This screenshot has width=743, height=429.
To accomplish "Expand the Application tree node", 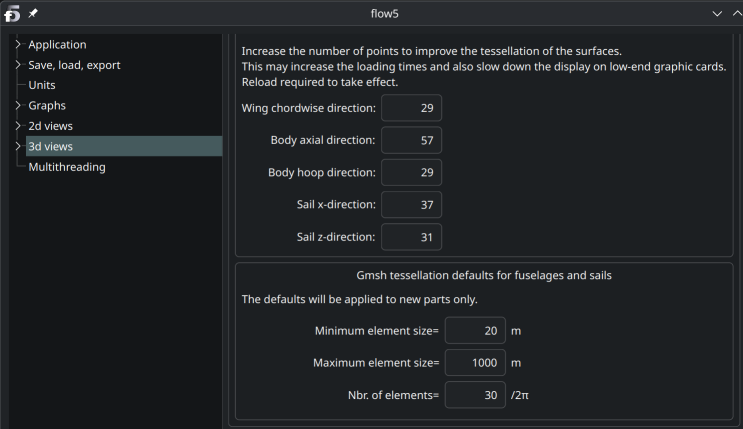I will point(17,45).
